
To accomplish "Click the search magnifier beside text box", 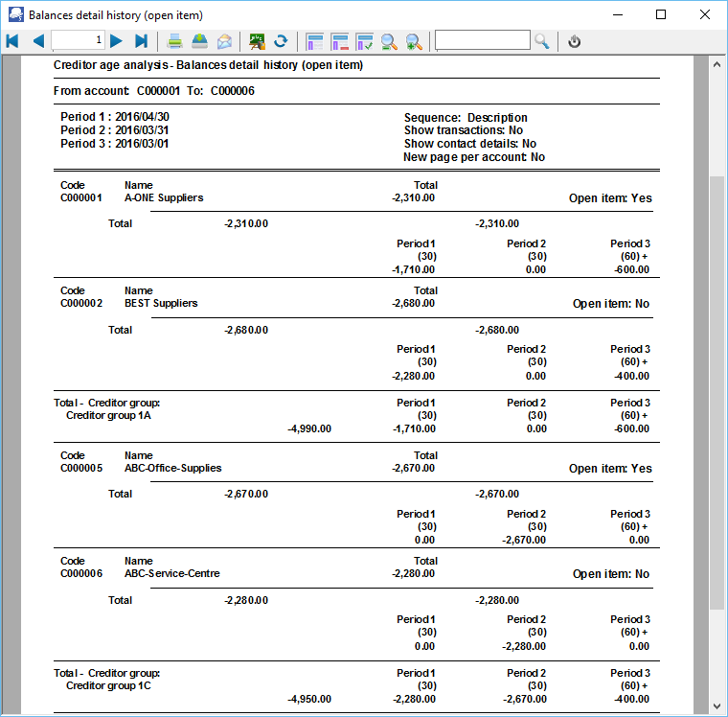I will coord(542,41).
